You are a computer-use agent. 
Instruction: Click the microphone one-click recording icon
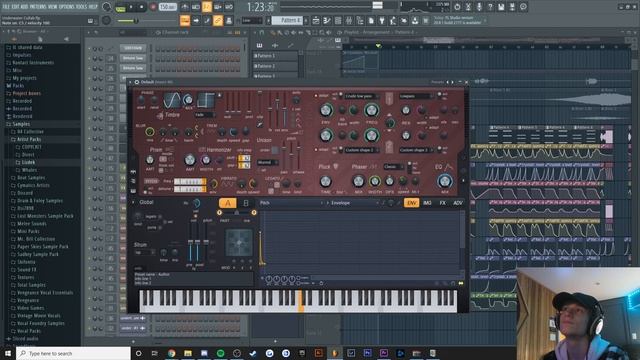pyautogui.click(x=479, y=7)
